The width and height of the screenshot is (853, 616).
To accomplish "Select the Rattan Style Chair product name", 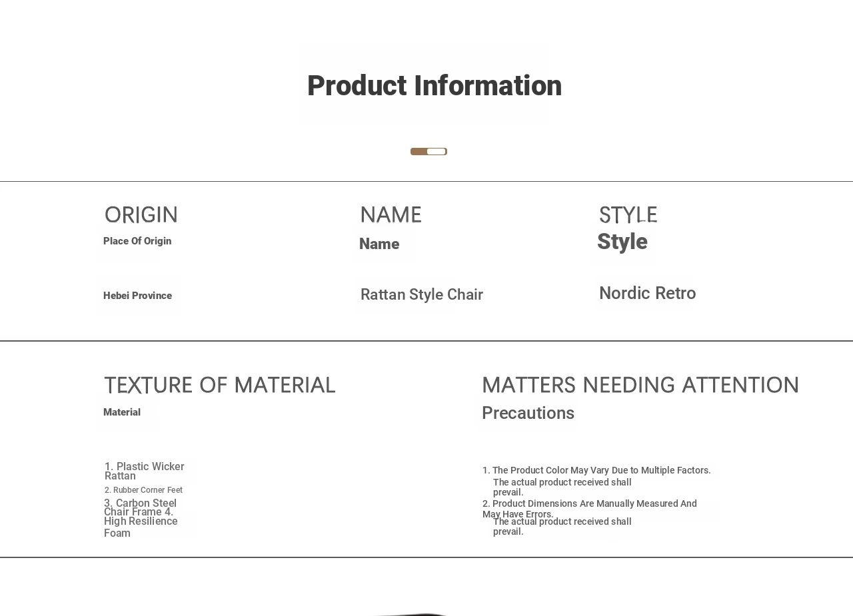I will tap(421, 294).
